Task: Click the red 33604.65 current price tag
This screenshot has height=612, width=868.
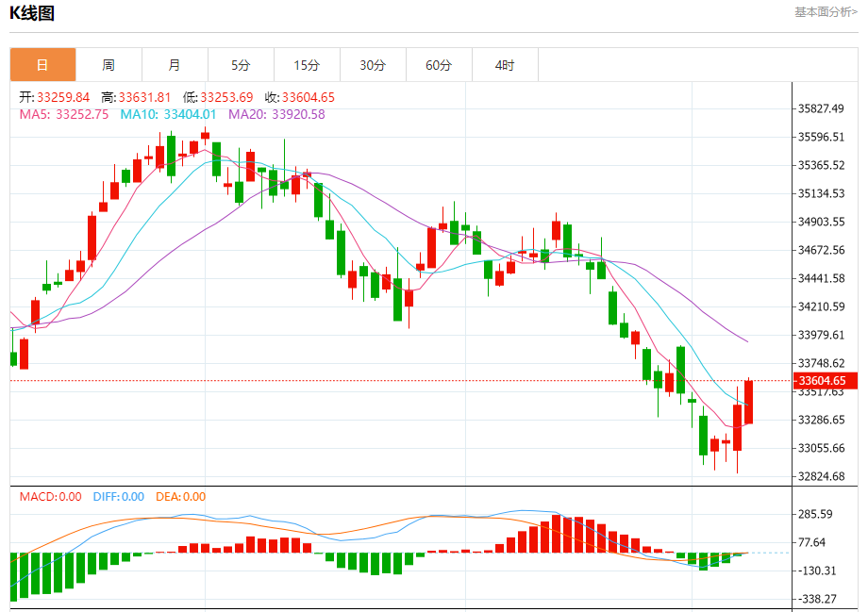Action: click(x=826, y=381)
